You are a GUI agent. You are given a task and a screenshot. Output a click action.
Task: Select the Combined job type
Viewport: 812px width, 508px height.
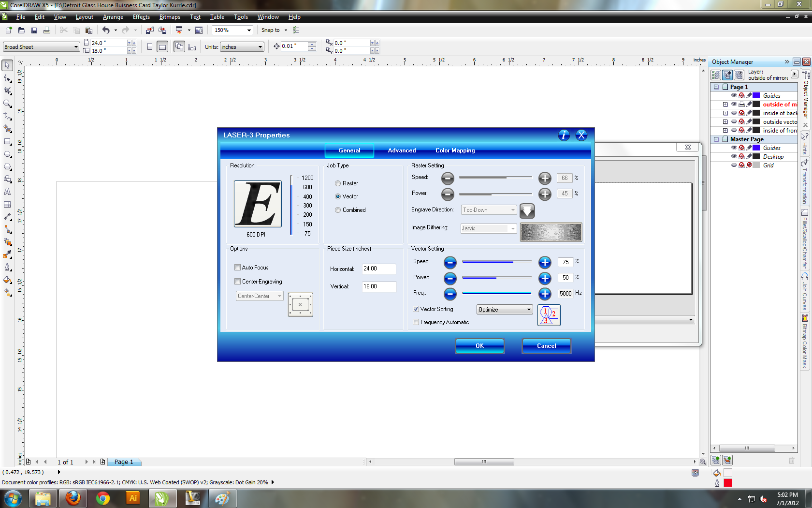pos(338,210)
